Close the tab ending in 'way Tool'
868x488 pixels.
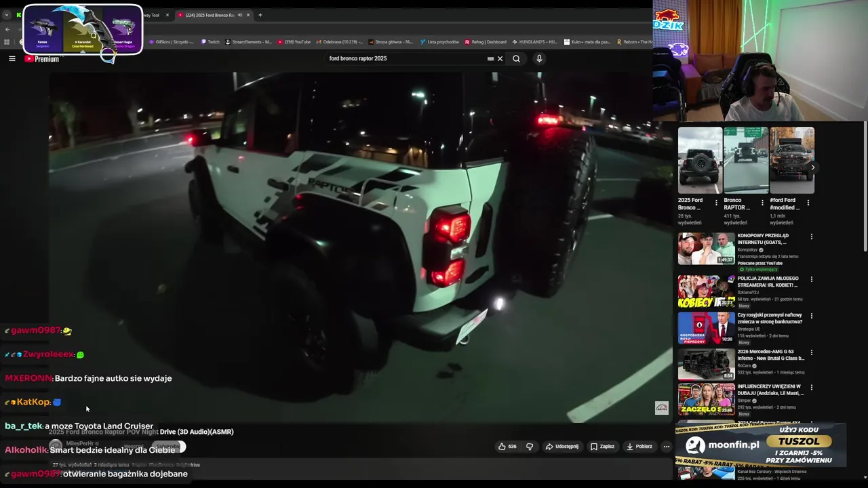tap(167, 15)
